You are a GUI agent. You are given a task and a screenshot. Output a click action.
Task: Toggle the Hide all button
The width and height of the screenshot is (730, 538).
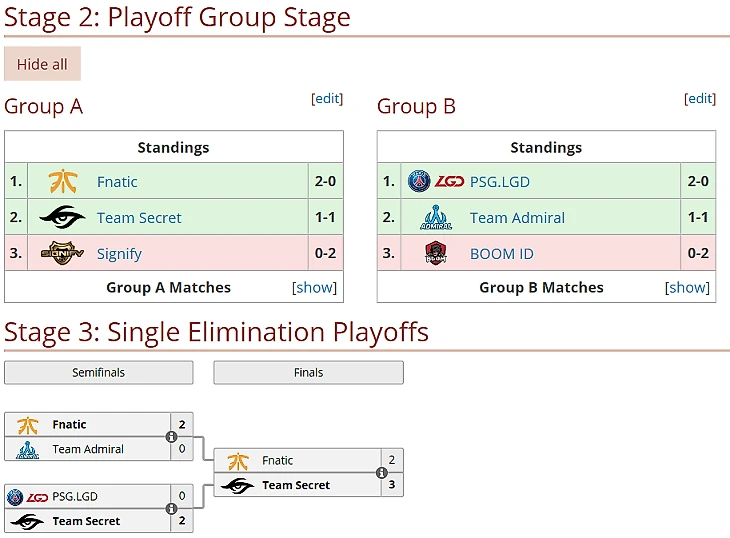tap(42, 64)
